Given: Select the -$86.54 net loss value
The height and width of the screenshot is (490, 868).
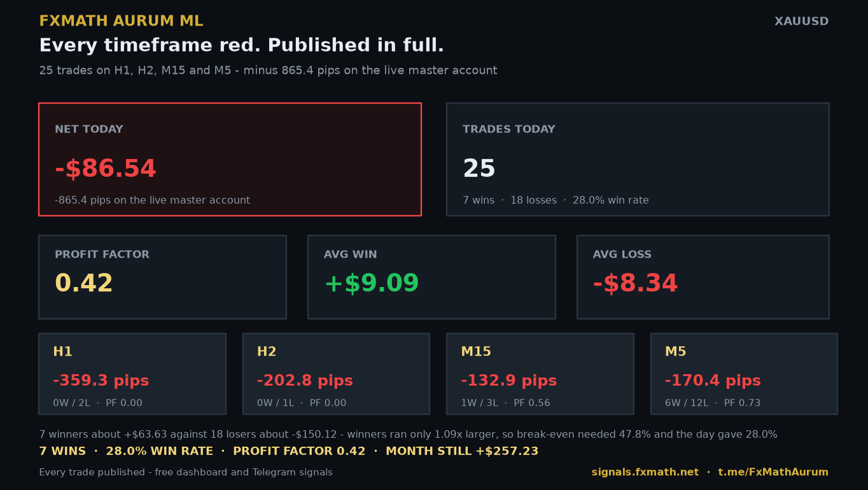Looking at the screenshot, I should click(106, 169).
